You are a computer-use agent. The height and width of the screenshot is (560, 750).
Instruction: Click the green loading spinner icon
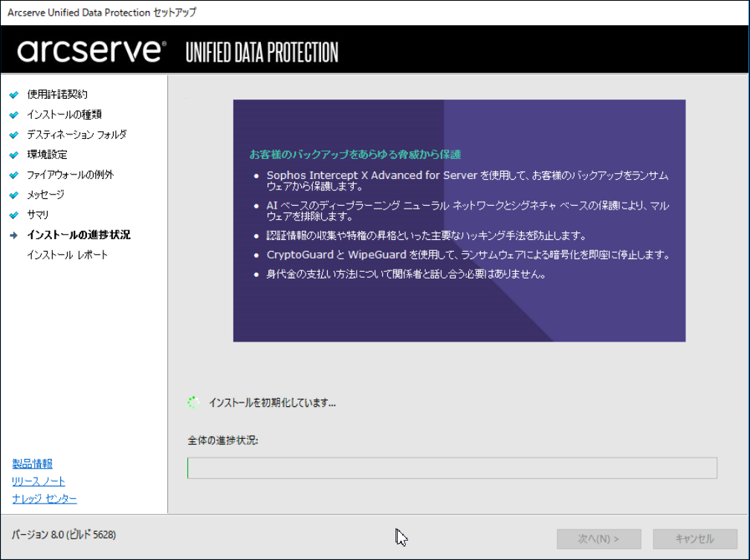(194, 403)
